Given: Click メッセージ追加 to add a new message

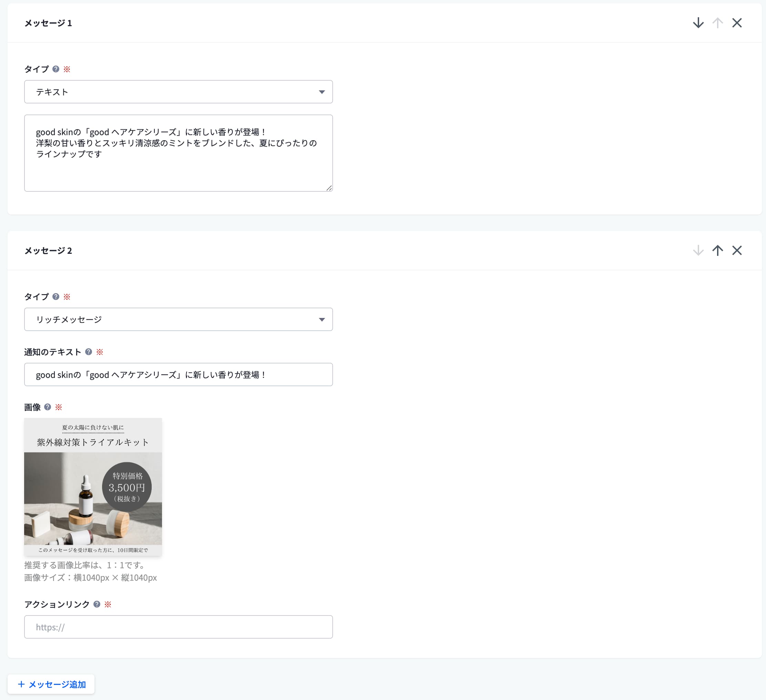Looking at the screenshot, I should pos(51,684).
